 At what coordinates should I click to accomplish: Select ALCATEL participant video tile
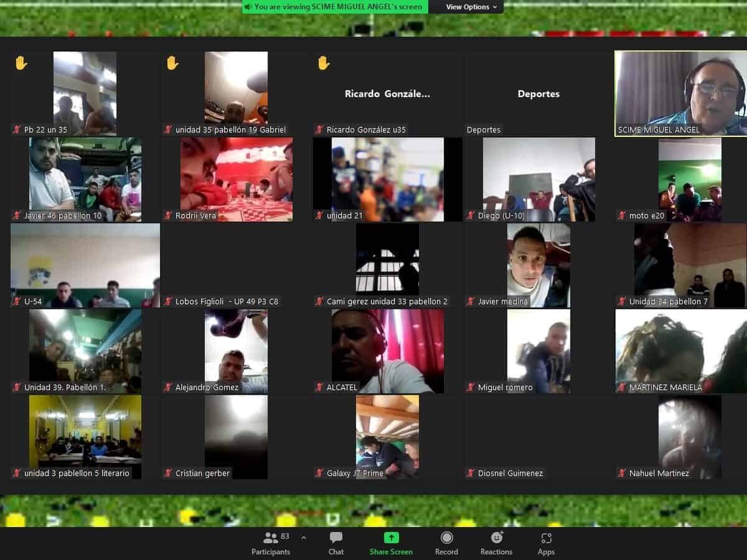(x=388, y=351)
